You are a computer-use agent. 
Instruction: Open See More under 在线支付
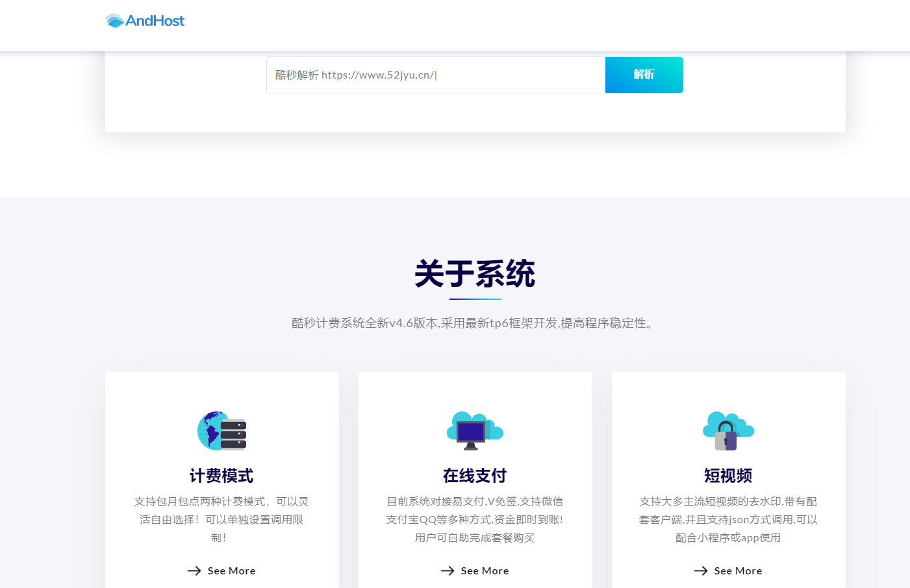click(x=485, y=571)
